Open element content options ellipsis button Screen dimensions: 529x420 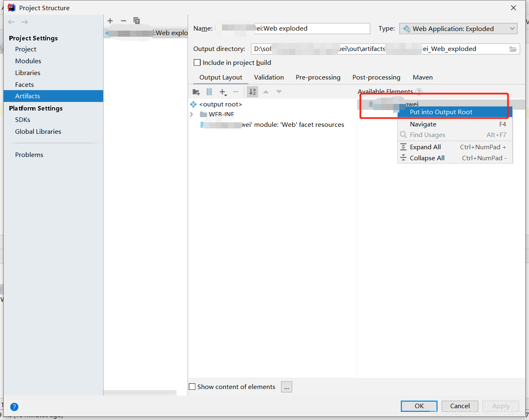coord(287,387)
